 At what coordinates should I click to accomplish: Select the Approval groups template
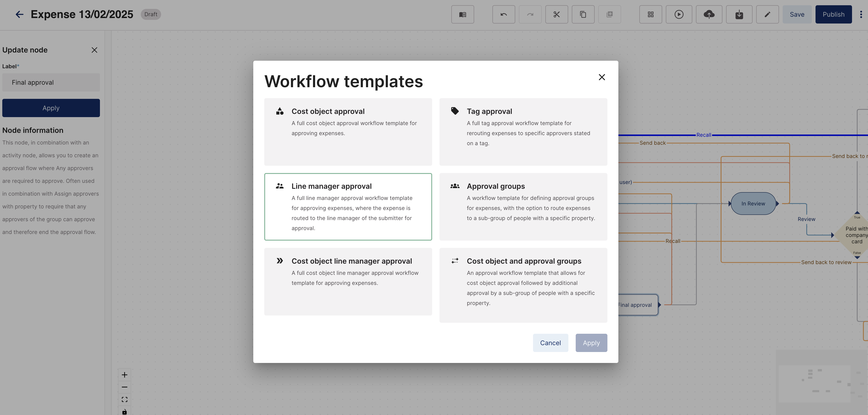[523, 207]
